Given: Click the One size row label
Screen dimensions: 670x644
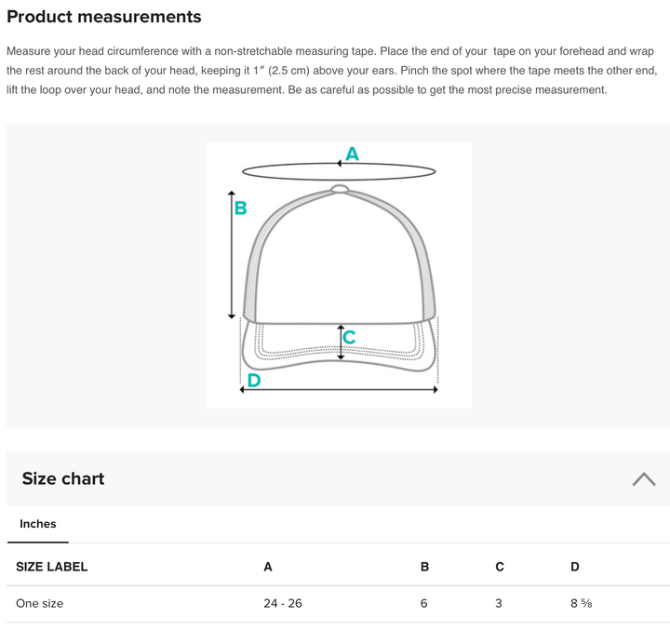Looking at the screenshot, I should (39, 603).
